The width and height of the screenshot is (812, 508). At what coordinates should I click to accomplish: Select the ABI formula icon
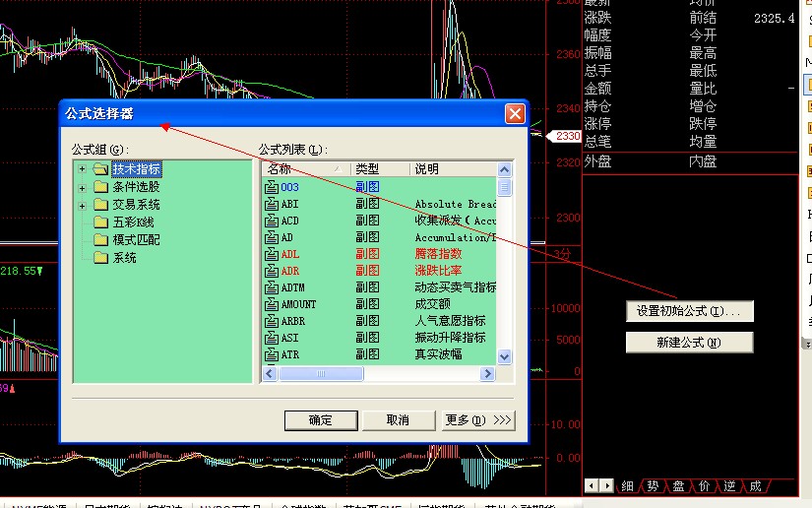point(273,205)
